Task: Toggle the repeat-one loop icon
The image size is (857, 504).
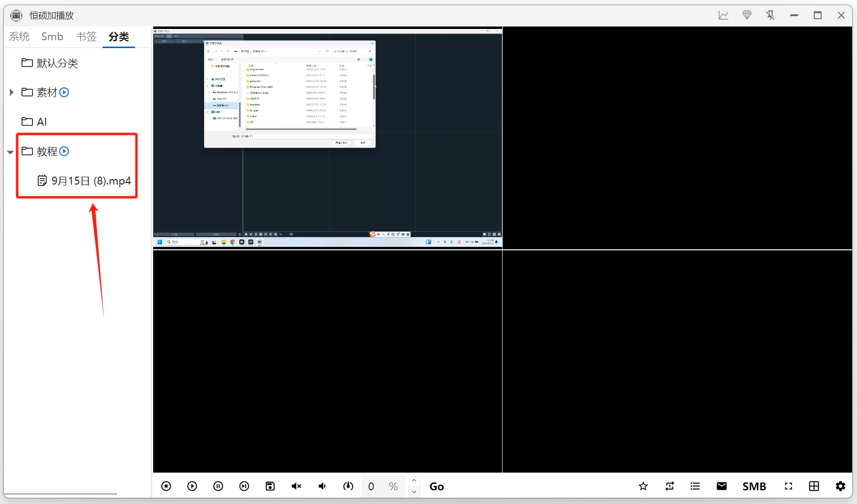Action: pyautogui.click(x=670, y=486)
